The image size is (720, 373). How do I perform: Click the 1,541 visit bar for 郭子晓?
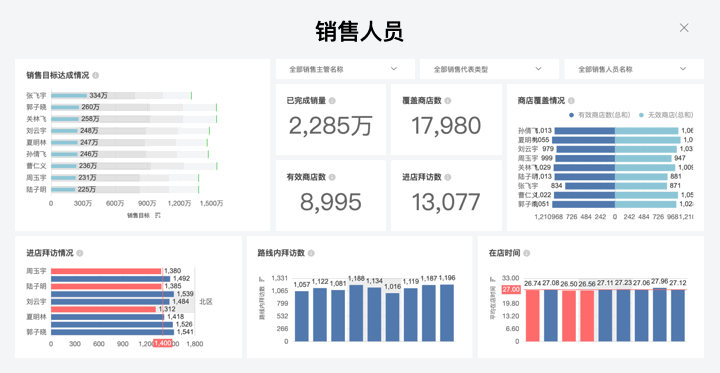click(x=112, y=332)
